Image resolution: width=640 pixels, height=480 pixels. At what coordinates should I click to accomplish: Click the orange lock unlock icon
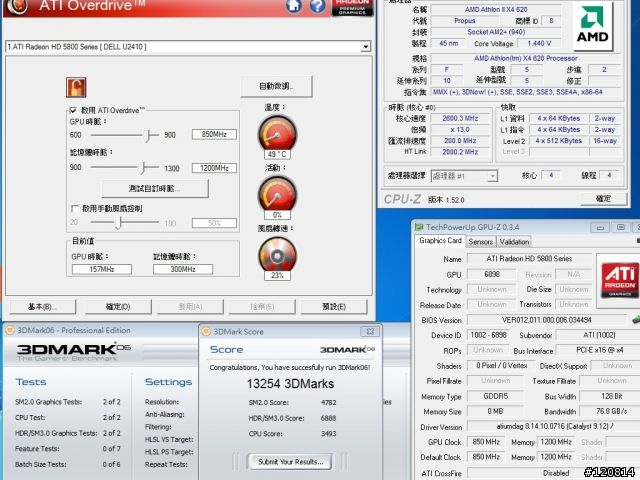click(x=76, y=87)
